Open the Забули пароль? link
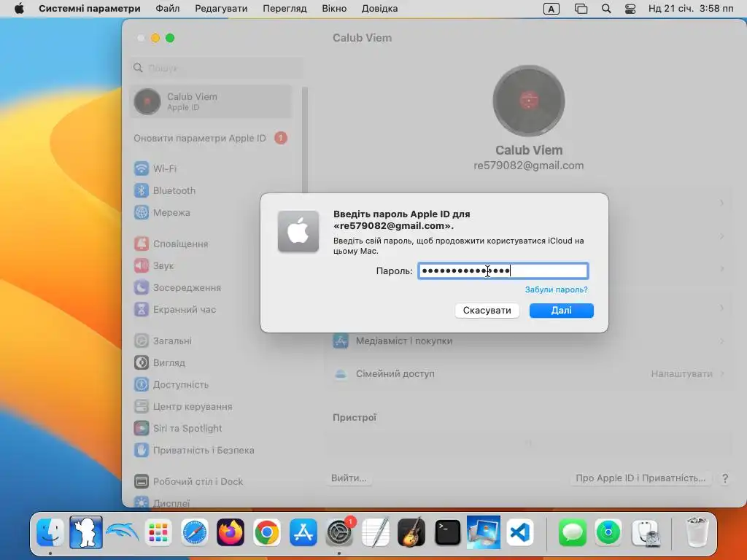The image size is (747, 560). (556, 289)
